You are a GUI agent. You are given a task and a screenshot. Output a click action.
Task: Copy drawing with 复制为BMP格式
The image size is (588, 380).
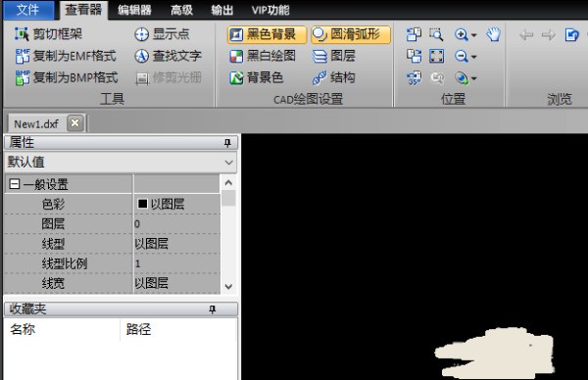(x=67, y=77)
